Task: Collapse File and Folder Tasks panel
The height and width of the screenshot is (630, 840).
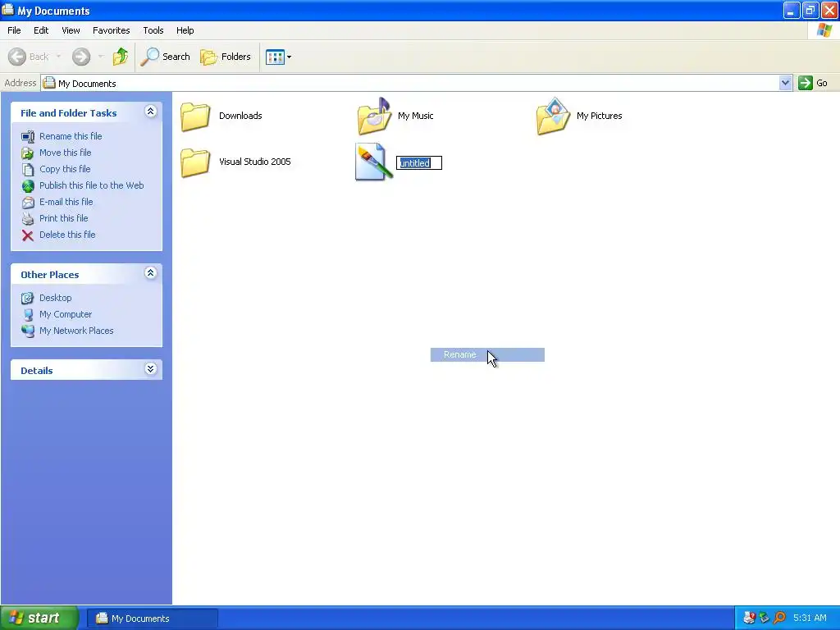Action: (151, 112)
